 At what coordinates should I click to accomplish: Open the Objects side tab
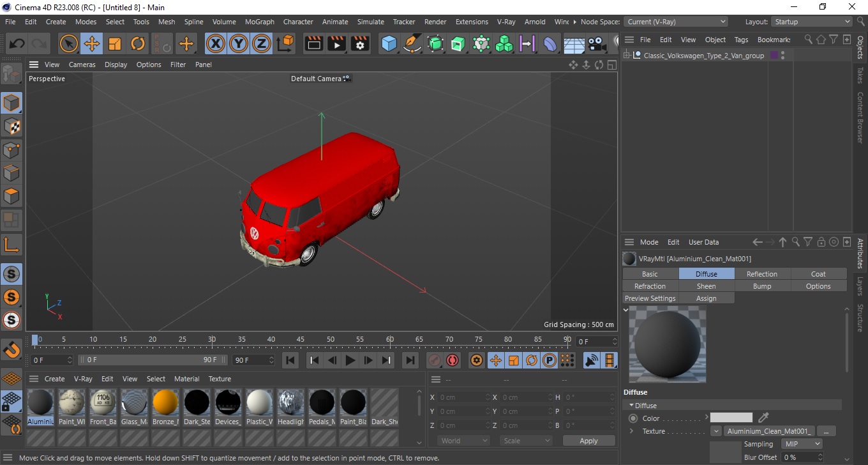(860, 47)
